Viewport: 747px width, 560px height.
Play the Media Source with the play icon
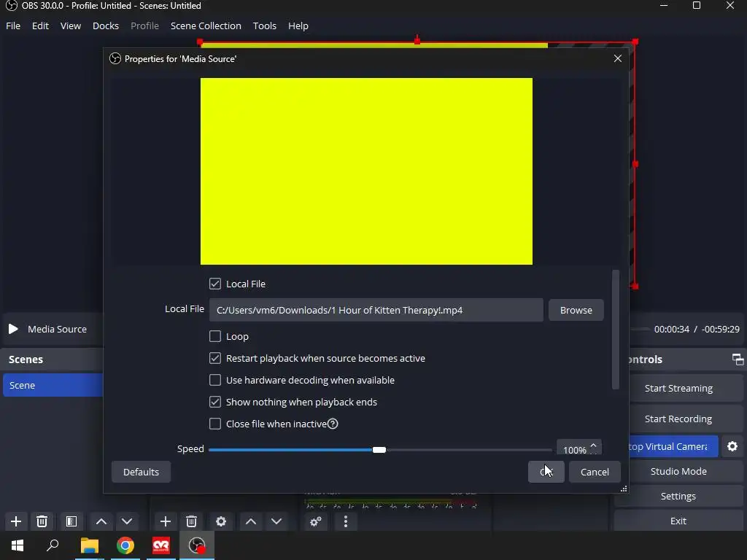(x=13, y=329)
